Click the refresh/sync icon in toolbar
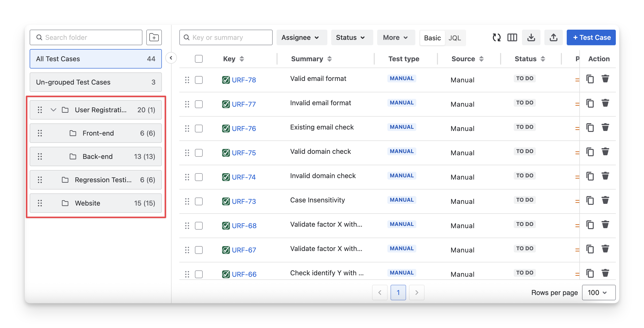This screenshot has width=644, height=328. (496, 37)
